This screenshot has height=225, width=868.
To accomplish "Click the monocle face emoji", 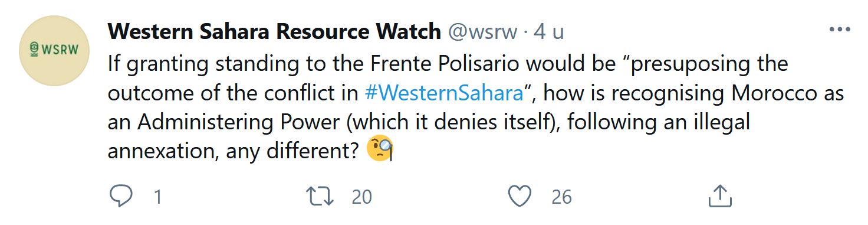I will pyautogui.click(x=380, y=148).
